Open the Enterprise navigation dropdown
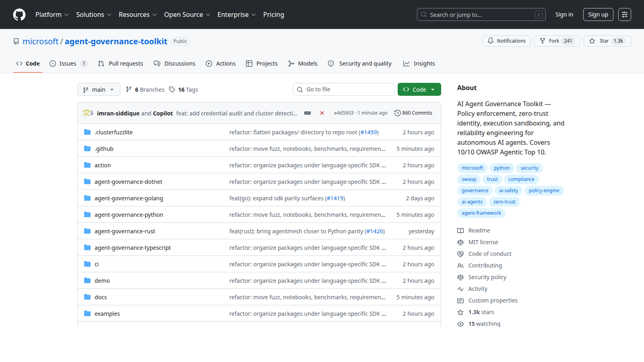644x362 pixels. click(x=237, y=14)
